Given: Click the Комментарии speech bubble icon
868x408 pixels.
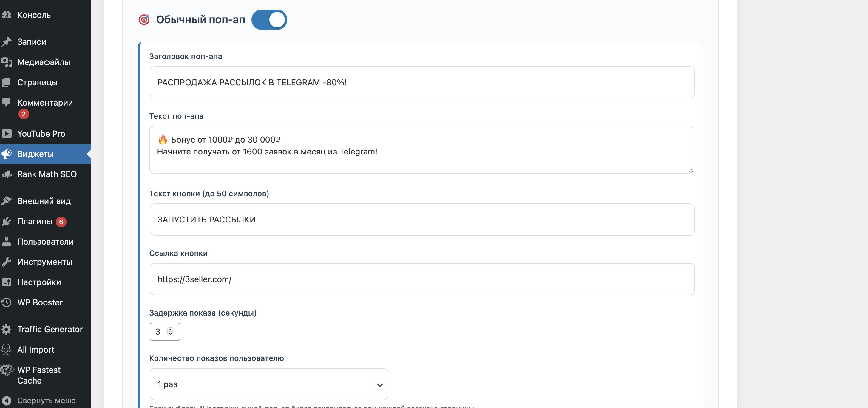Looking at the screenshot, I should point(6,102).
